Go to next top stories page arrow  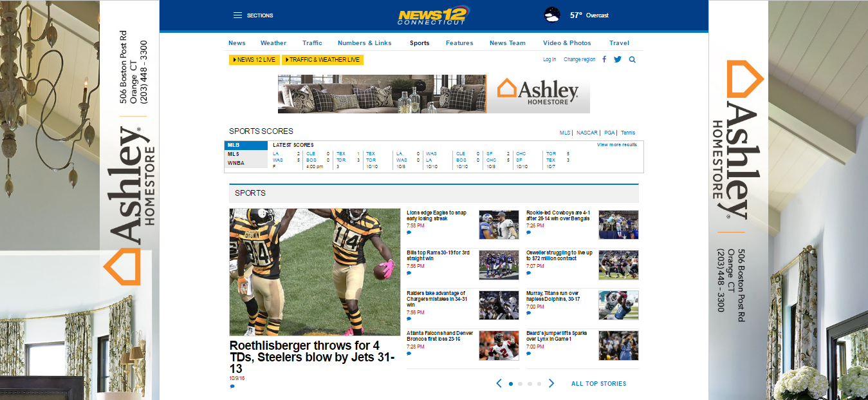551,383
